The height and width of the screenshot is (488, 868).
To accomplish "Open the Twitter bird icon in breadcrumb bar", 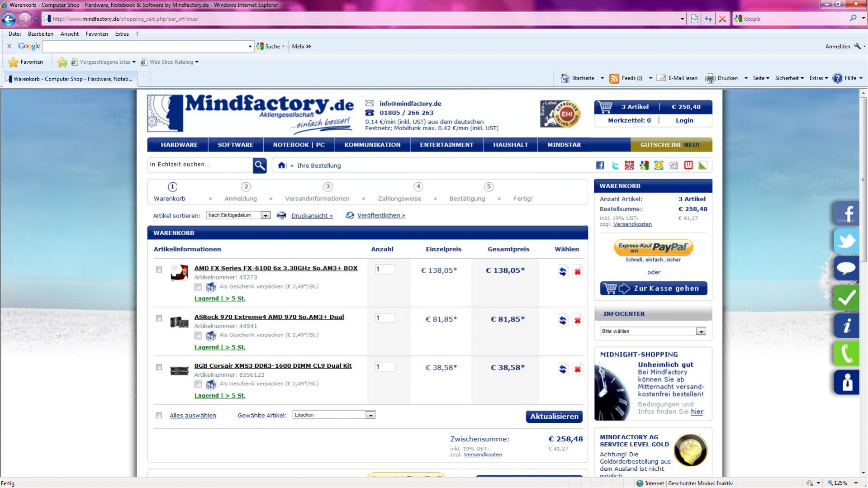I will click(x=615, y=166).
